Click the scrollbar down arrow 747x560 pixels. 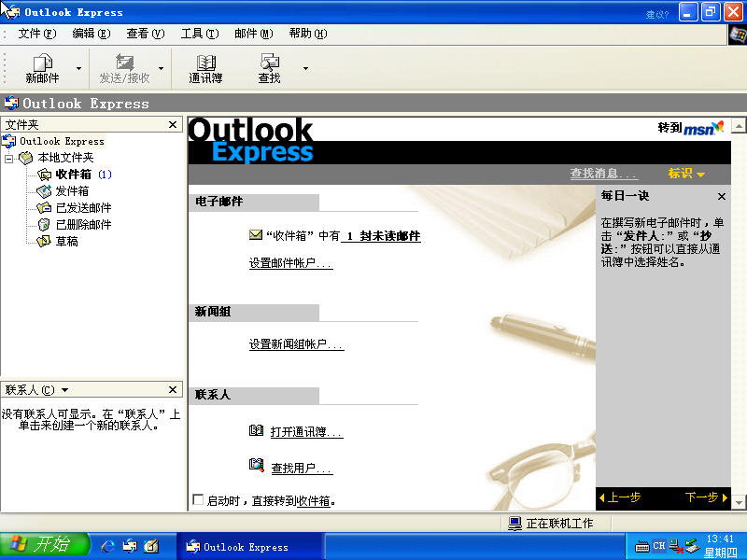pyautogui.click(x=739, y=502)
